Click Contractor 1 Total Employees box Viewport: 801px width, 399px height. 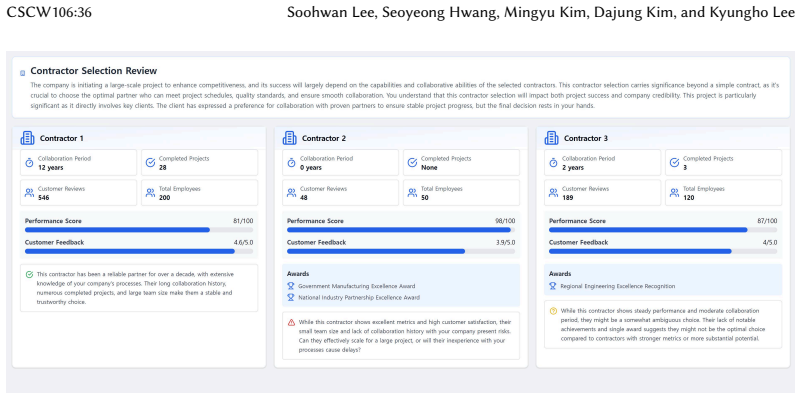(200, 193)
